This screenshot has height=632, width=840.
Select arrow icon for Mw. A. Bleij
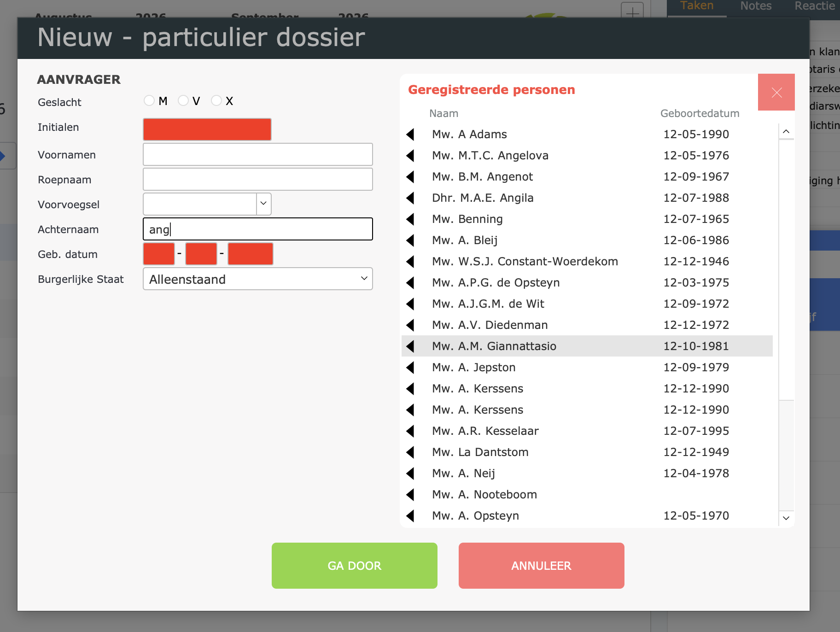click(x=410, y=240)
